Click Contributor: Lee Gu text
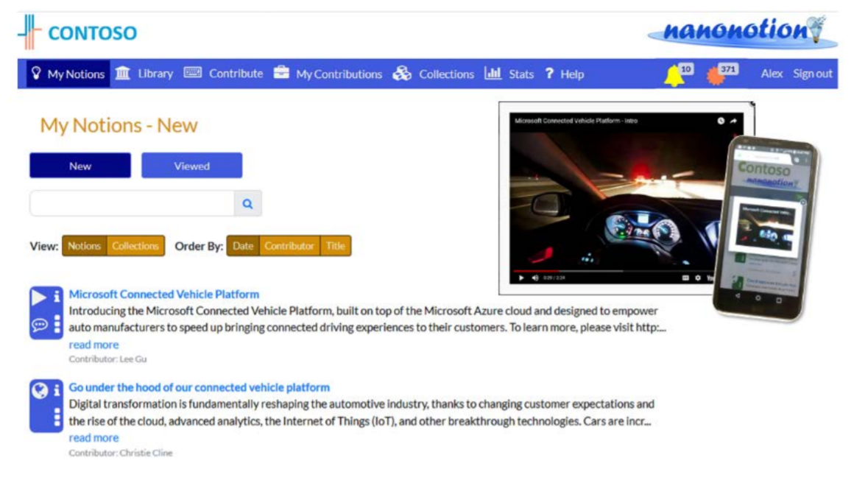Viewport: 868px width, 483px height. [x=108, y=359]
